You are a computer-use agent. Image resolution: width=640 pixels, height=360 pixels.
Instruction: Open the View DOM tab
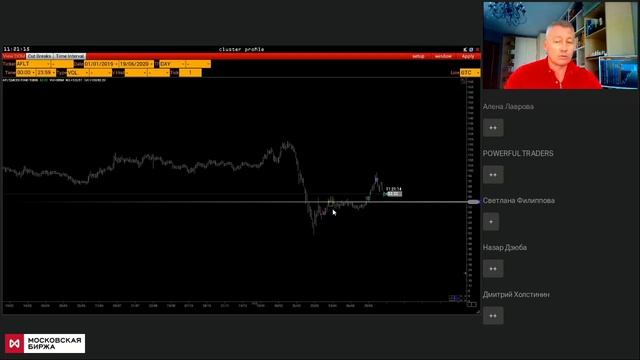pos(14,56)
